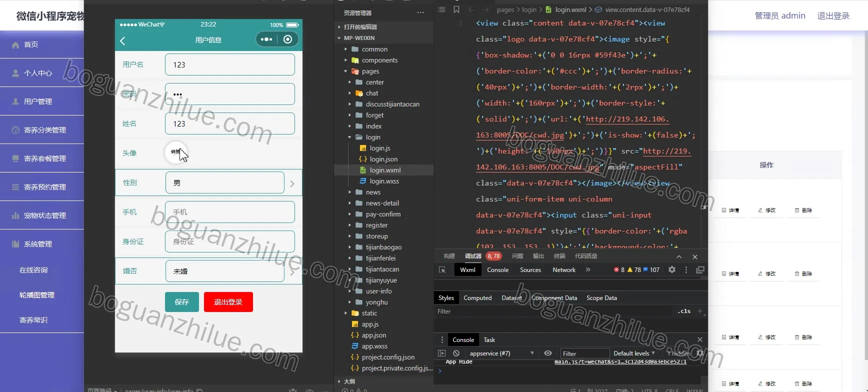Toggle the .cls element classes button
This screenshot has height=392, width=868.
684,311
